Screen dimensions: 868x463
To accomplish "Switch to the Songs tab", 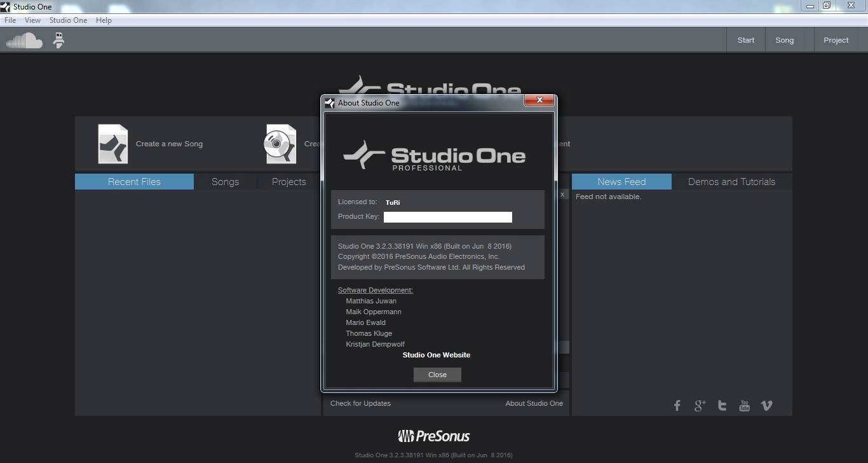I will (x=225, y=182).
